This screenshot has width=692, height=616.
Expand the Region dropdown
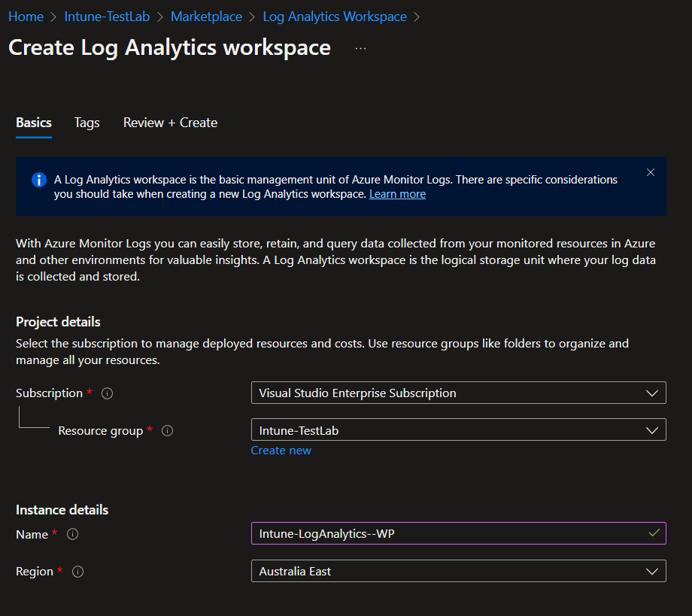tap(458, 571)
